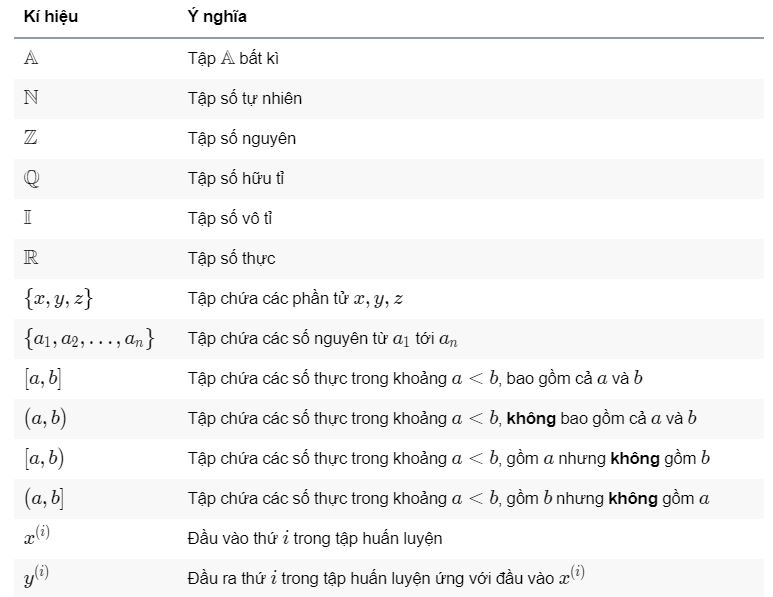Click the closed interval [a, b] symbol

[x=43, y=379]
